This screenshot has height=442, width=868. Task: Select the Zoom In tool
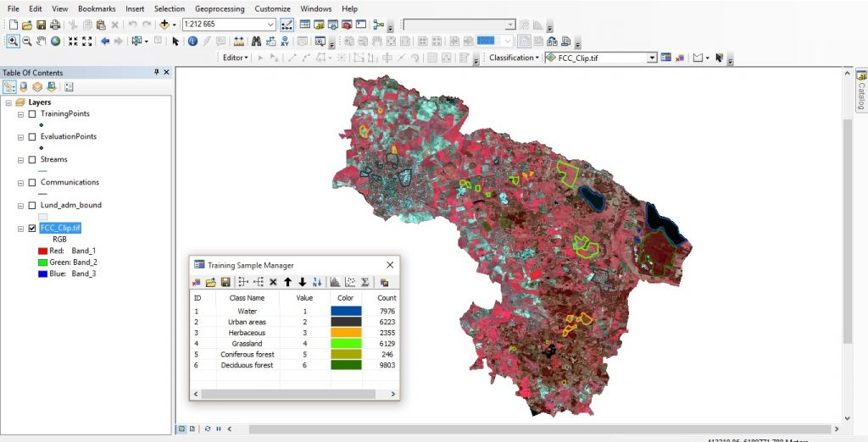click(x=14, y=41)
